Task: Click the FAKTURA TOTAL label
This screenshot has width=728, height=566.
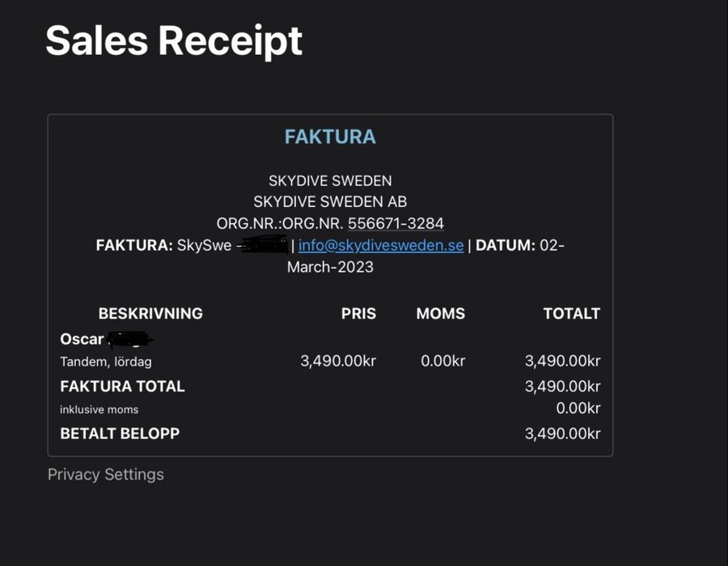Action: click(122, 386)
